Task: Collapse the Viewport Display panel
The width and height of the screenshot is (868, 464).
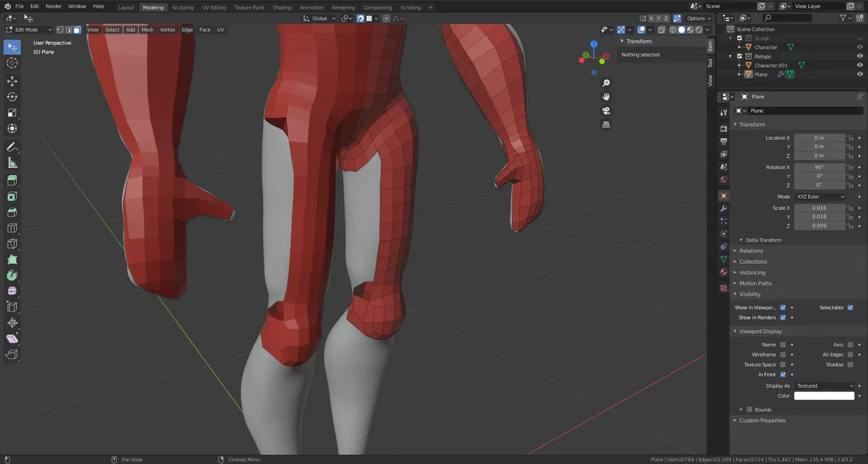Action: click(759, 331)
